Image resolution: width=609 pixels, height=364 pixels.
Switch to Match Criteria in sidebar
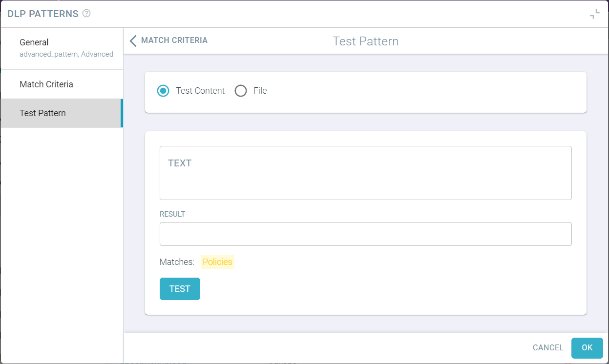[x=62, y=84]
